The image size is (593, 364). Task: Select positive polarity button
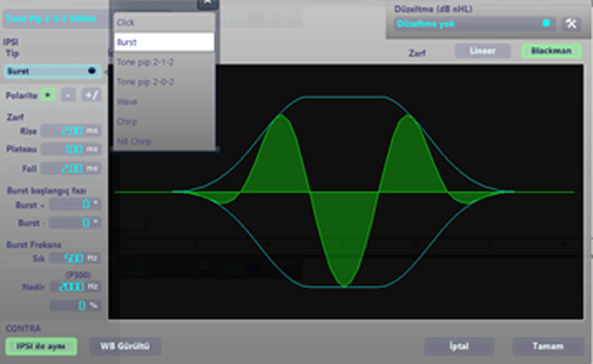[49, 95]
